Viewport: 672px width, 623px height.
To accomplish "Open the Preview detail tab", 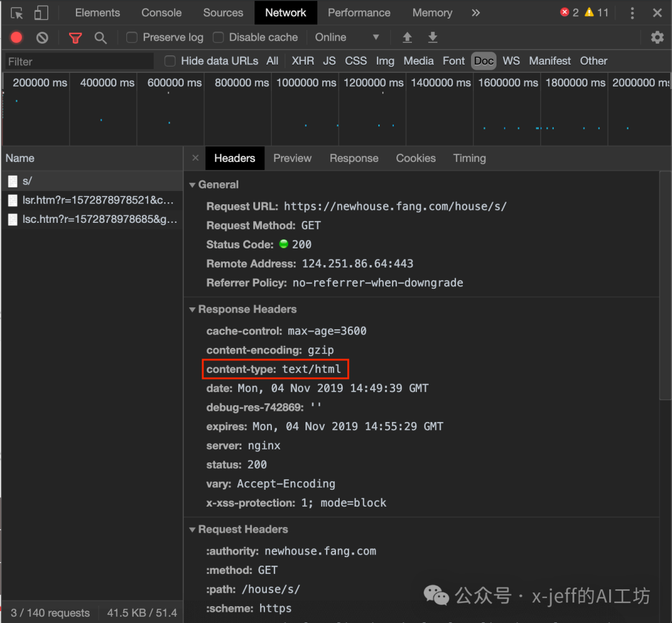I will tap(292, 158).
